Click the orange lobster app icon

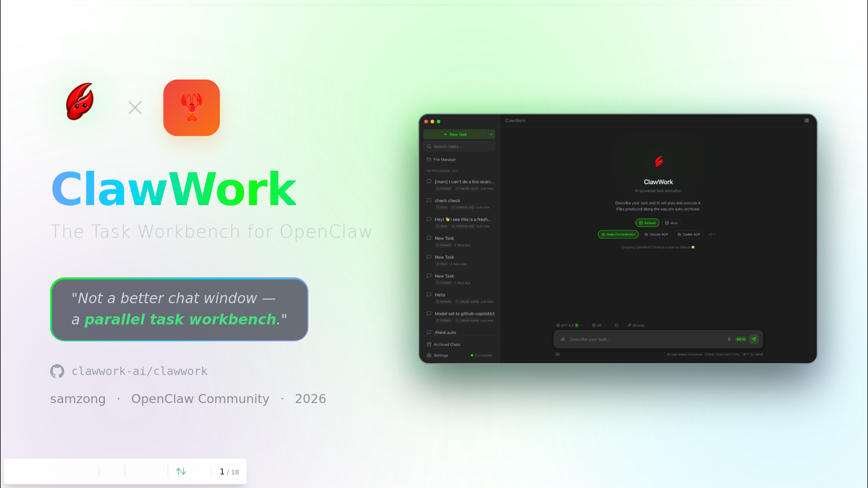tap(192, 108)
